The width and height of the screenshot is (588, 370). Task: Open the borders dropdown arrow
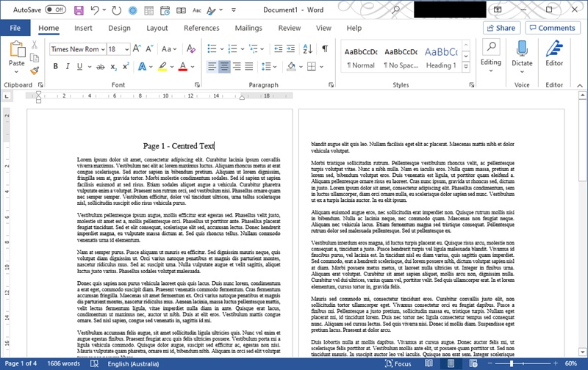[x=321, y=67]
